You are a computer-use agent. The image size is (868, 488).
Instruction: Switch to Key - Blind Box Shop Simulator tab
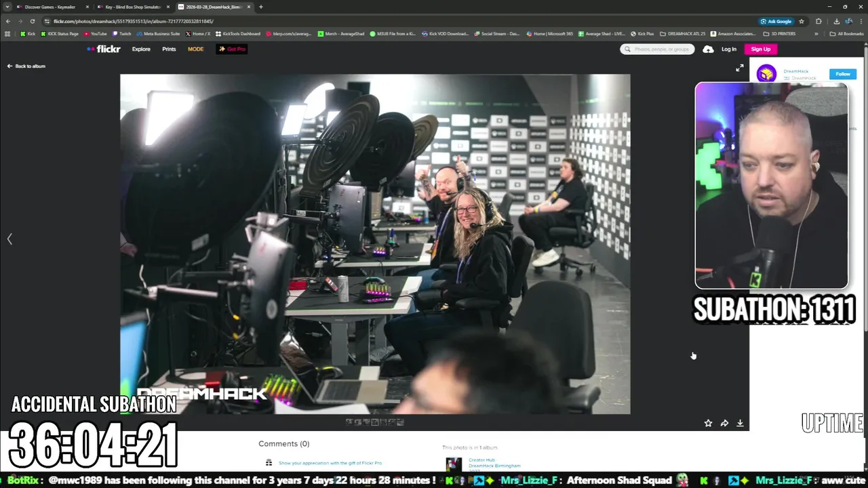[x=133, y=7]
